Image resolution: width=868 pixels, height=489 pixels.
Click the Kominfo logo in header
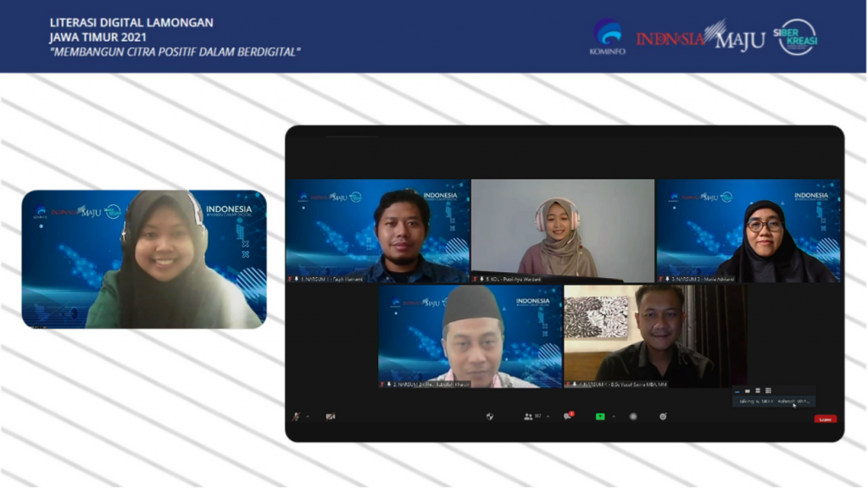[x=607, y=36]
